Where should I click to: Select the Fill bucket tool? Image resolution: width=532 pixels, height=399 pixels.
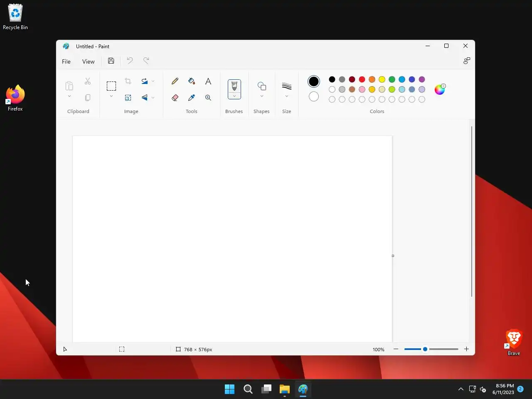coord(192,81)
